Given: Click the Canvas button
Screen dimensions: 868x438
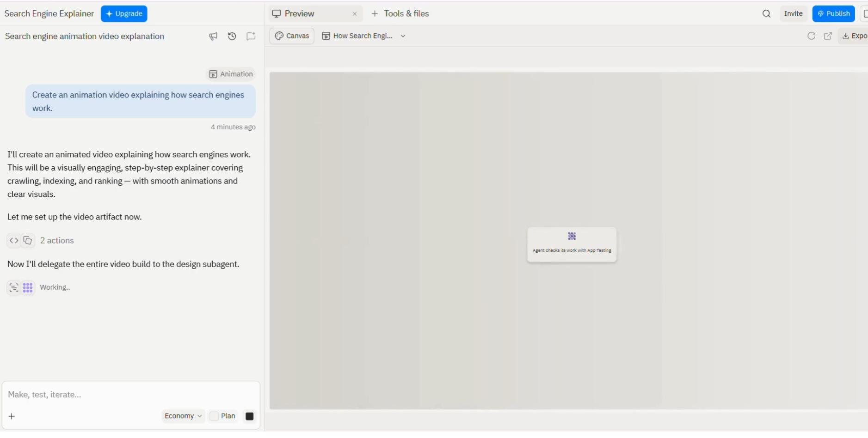Looking at the screenshot, I should 292,36.
